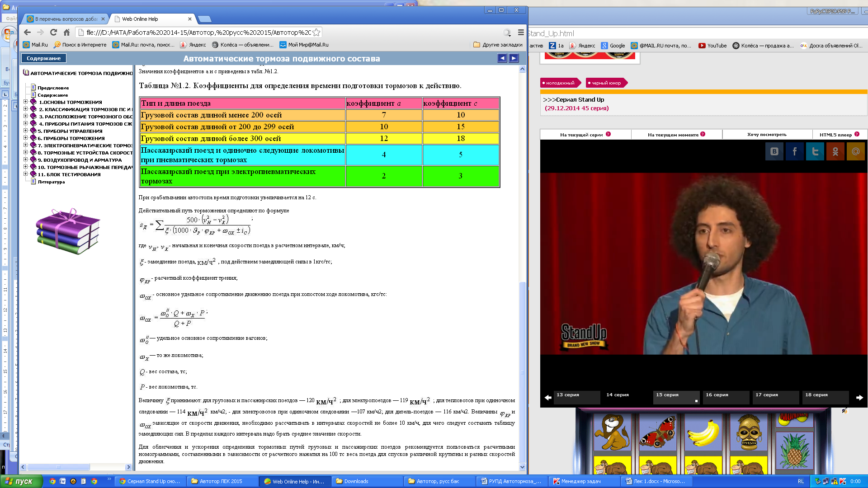The width and height of the screenshot is (868, 488).
Task: Bookmark page with the star icon
Action: [x=316, y=33]
